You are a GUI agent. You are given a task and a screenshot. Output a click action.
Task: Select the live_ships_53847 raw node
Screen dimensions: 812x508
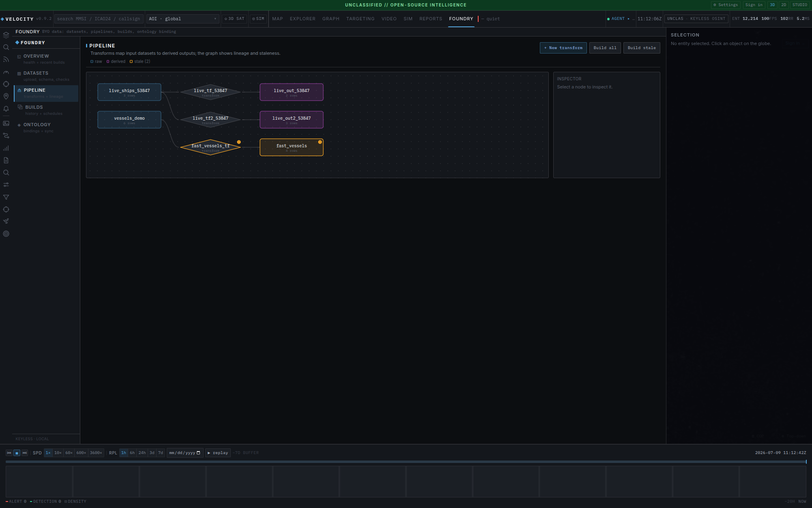pyautogui.click(x=129, y=92)
